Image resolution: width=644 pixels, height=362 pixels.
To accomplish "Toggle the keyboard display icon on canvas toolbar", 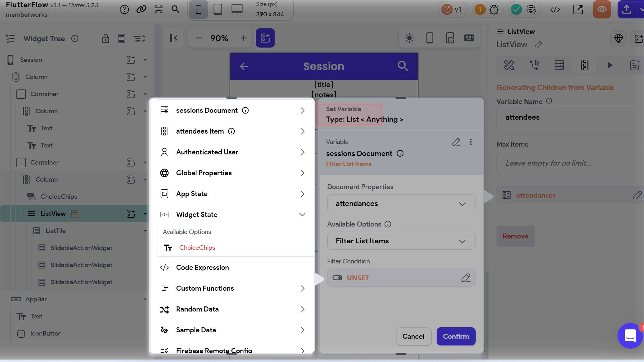I will point(469,38).
